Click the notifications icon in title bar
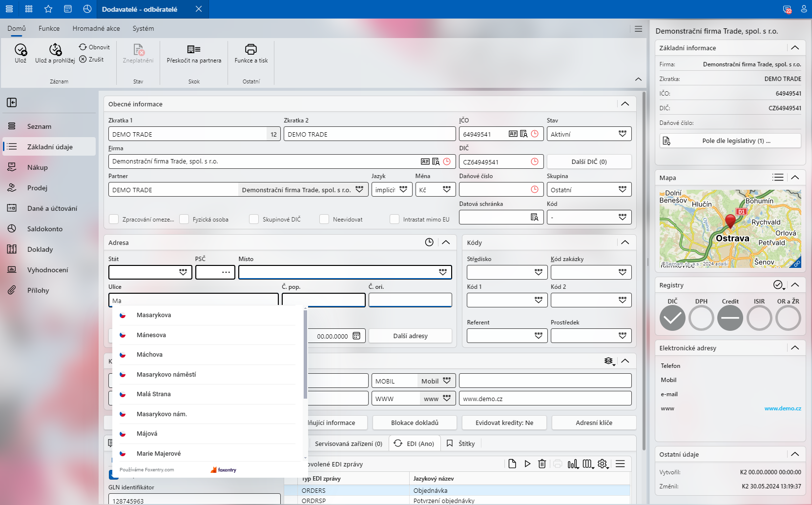The height and width of the screenshot is (505, 812). tap(787, 9)
